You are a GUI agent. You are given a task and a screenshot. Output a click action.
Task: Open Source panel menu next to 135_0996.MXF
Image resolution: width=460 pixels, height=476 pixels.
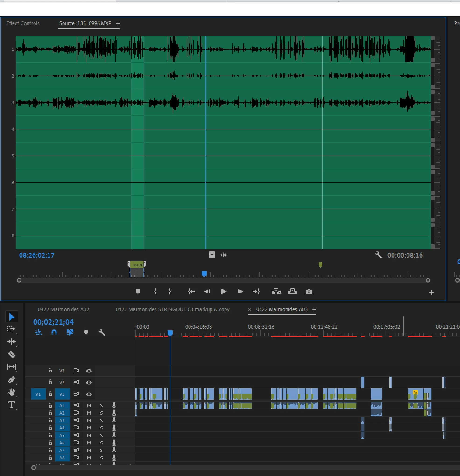tap(118, 24)
